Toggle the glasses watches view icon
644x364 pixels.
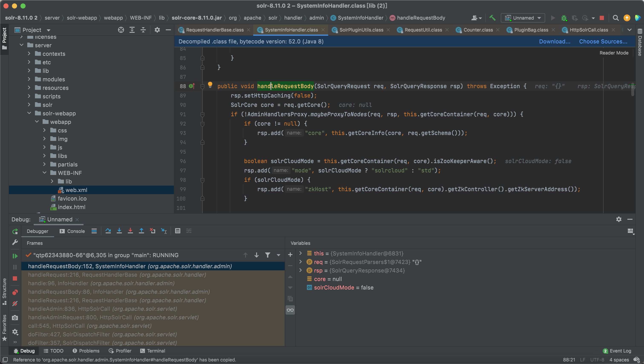290,310
